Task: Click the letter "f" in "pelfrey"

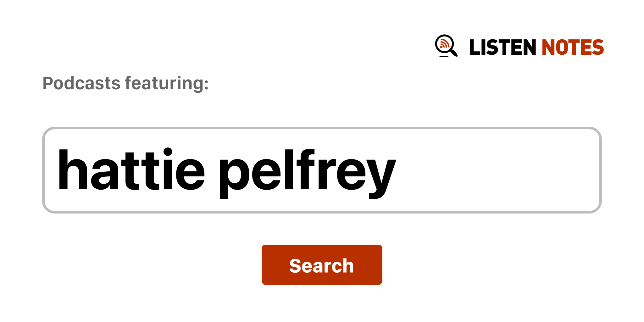Action: pos(306,170)
